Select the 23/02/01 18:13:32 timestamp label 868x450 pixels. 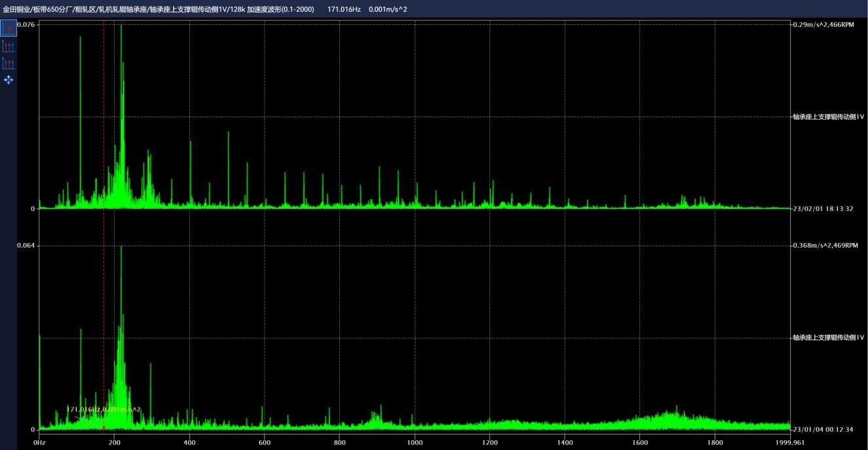[823, 209]
